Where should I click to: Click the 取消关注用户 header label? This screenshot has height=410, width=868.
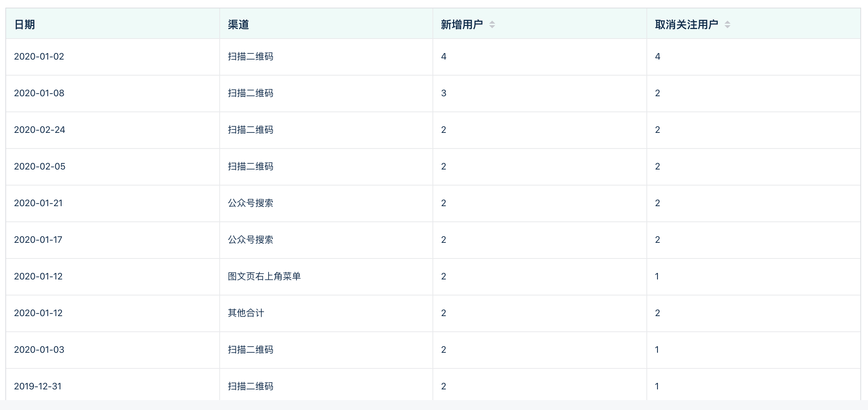[x=686, y=25]
